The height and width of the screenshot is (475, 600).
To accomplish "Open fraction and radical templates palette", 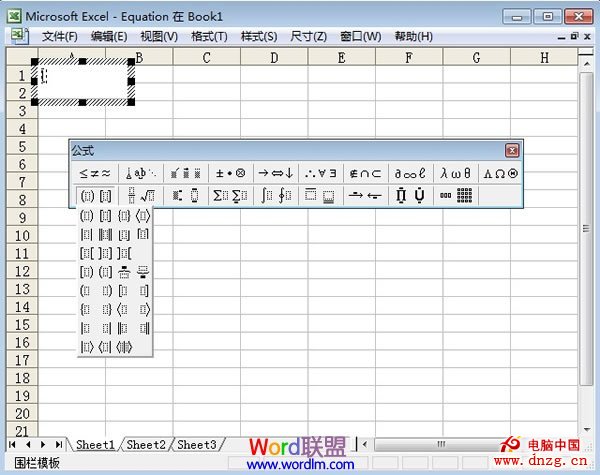I will pyautogui.click(x=141, y=196).
